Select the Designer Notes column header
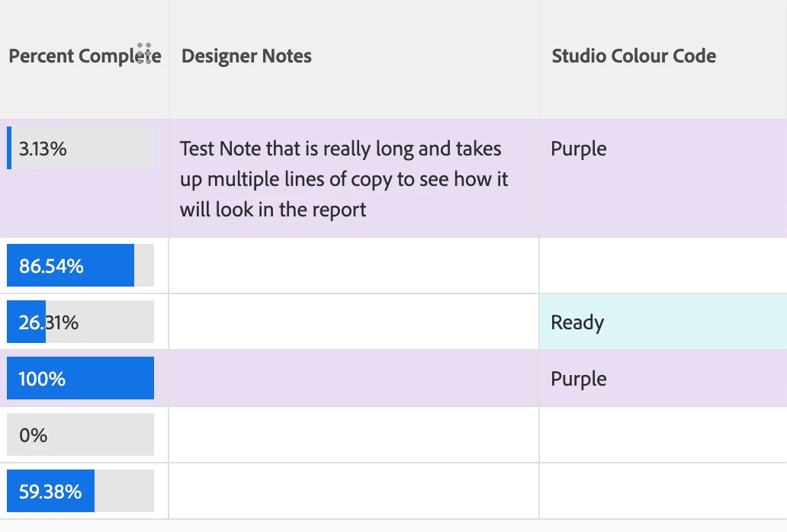The image size is (787, 532). [x=246, y=56]
